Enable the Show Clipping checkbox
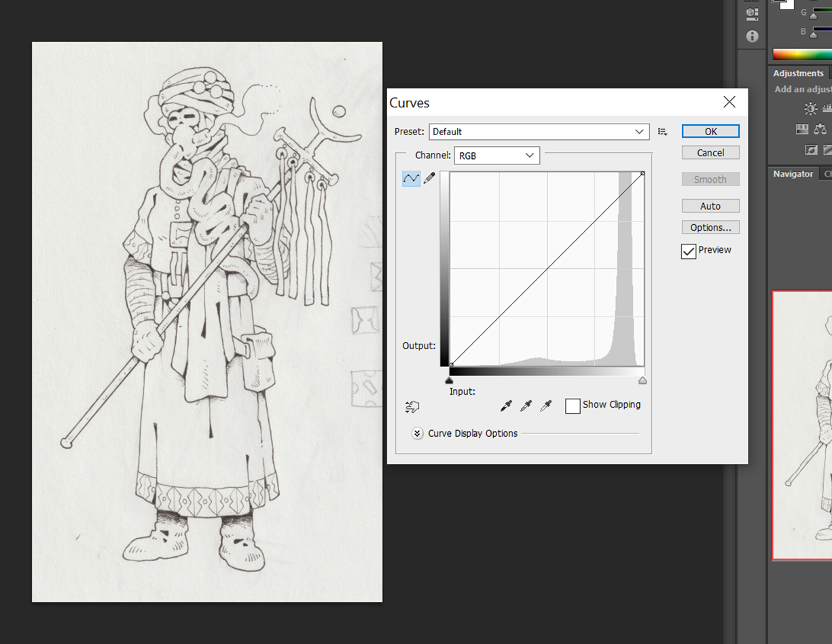832x644 pixels. [573, 406]
